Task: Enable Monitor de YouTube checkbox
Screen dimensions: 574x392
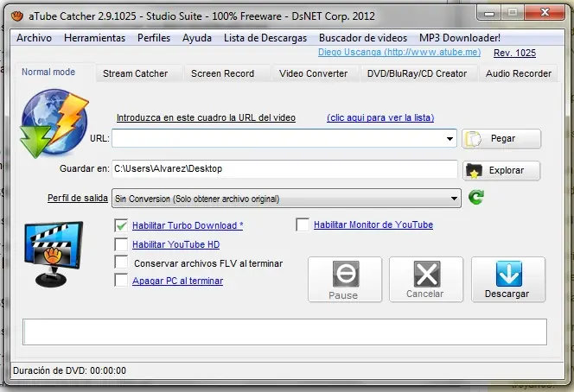Action: pyautogui.click(x=303, y=224)
